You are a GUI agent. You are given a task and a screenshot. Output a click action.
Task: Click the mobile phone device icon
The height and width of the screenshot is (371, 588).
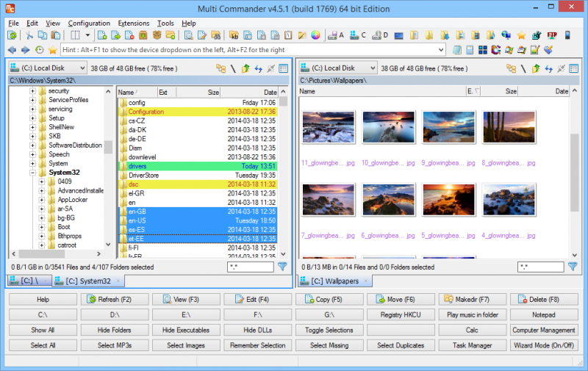pos(567,35)
